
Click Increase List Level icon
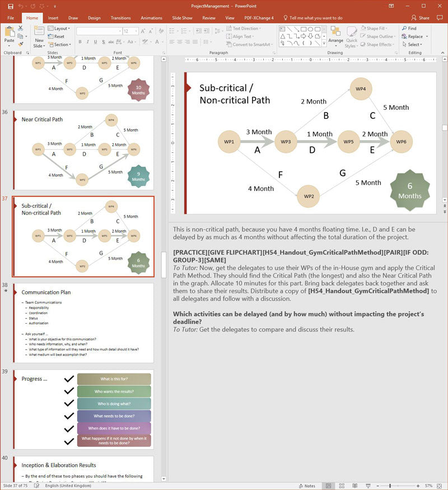(x=207, y=31)
